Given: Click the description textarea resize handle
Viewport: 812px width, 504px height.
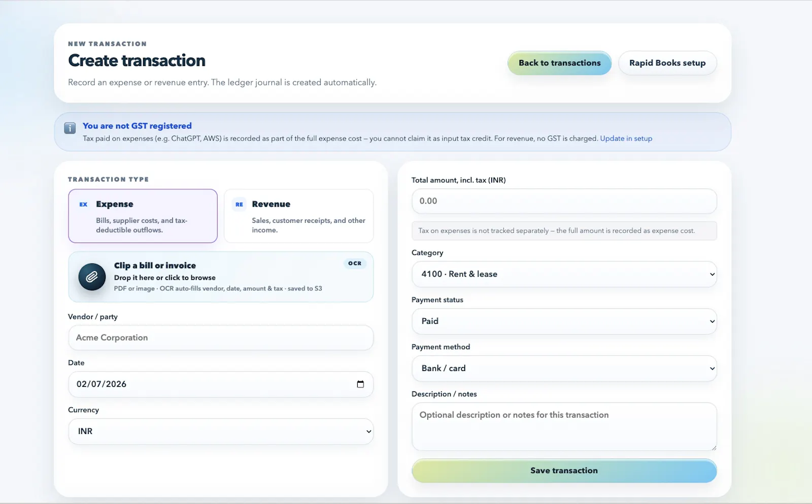Looking at the screenshot, I should click(x=714, y=448).
